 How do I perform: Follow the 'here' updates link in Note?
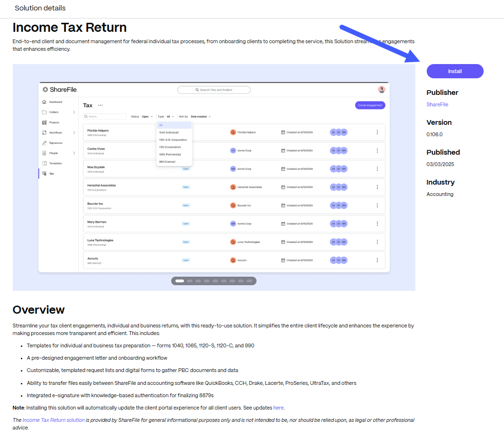click(278, 408)
